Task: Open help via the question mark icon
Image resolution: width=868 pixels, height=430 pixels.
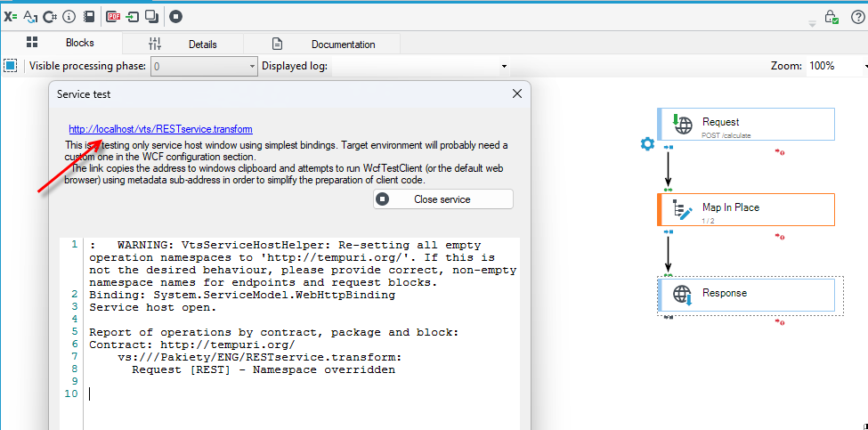Action: [856, 17]
